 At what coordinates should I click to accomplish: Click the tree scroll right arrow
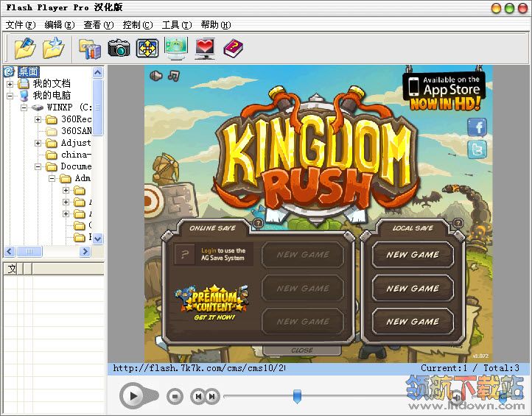point(85,251)
